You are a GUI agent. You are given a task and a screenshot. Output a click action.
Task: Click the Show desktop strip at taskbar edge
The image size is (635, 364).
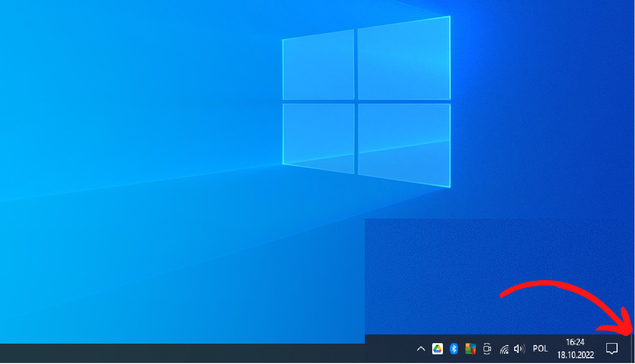pos(633,348)
